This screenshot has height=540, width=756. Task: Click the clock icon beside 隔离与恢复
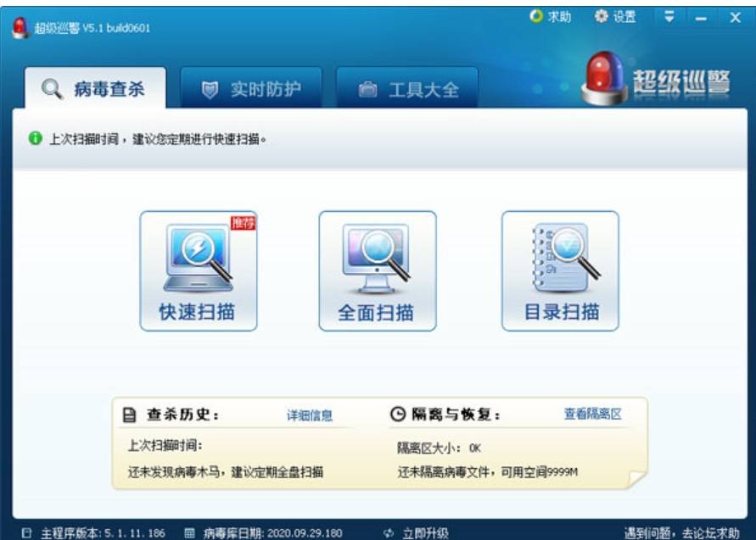pyautogui.click(x=398, y=414)
